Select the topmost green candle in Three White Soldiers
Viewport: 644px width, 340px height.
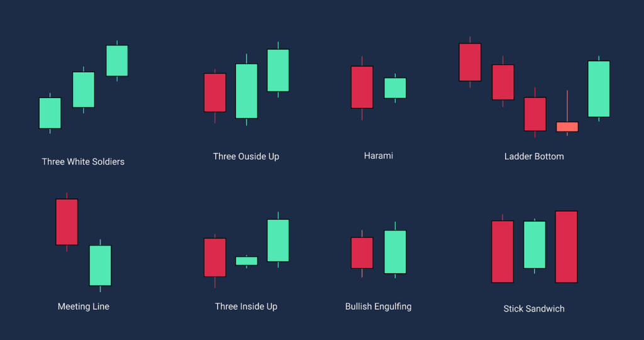tap(117, 60)
